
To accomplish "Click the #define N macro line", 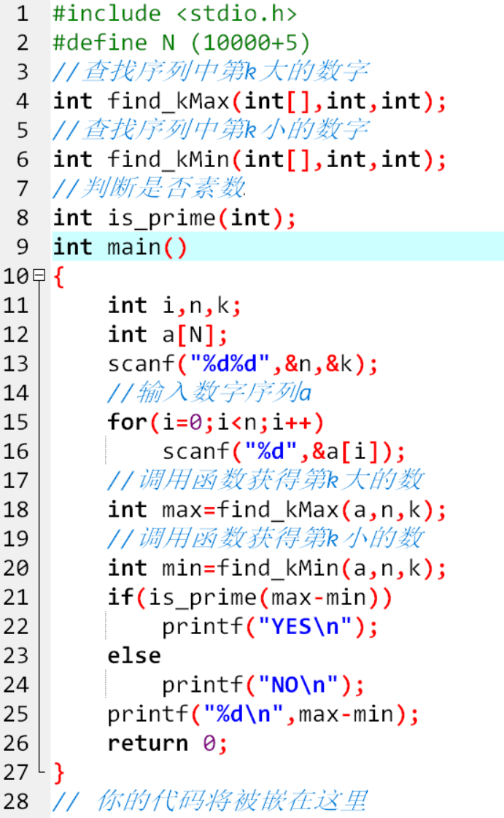I will [181, 43].
